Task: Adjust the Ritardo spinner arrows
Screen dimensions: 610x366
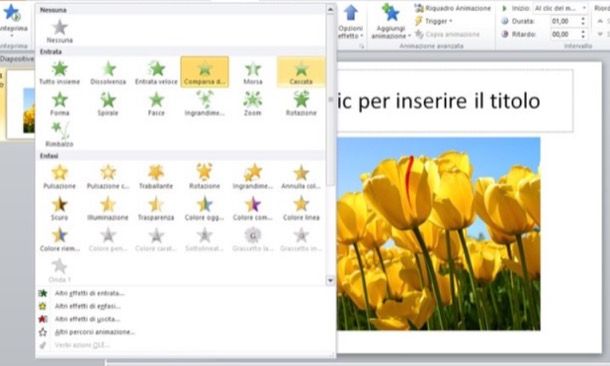Action: pos(583,34)
